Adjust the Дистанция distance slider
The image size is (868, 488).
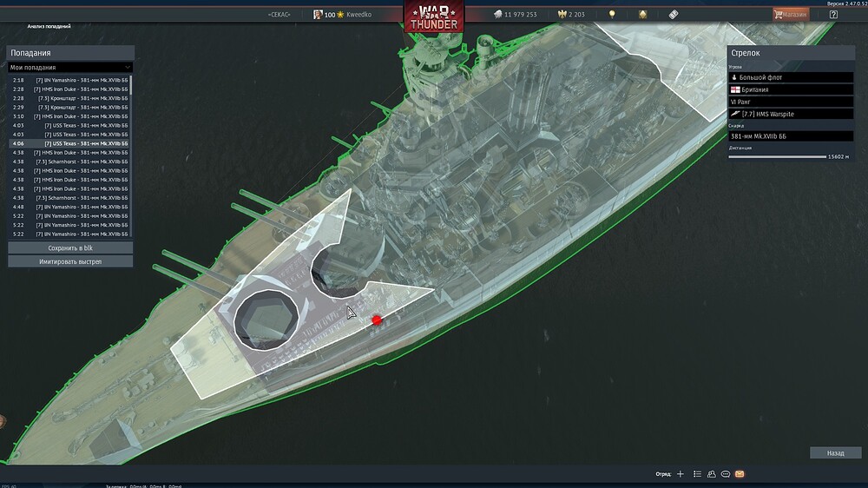pyautogui.click(x=777, y=157)
